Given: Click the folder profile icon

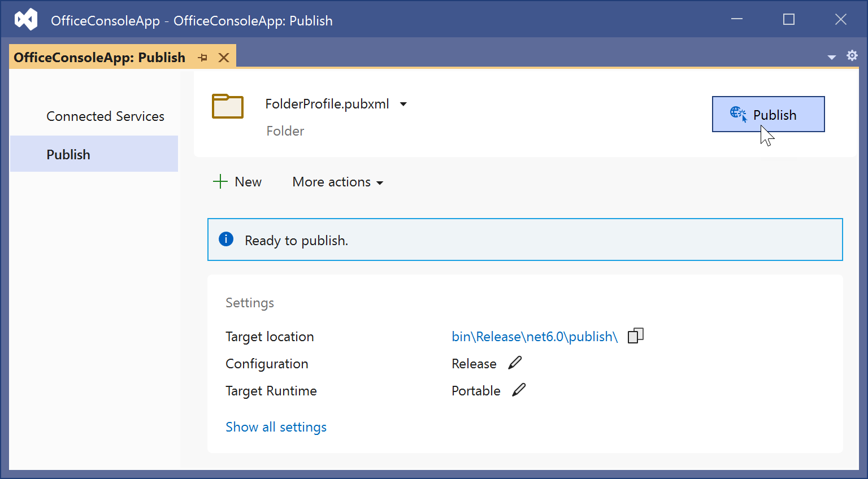Looking at the screenshot, I should [227, 106].
